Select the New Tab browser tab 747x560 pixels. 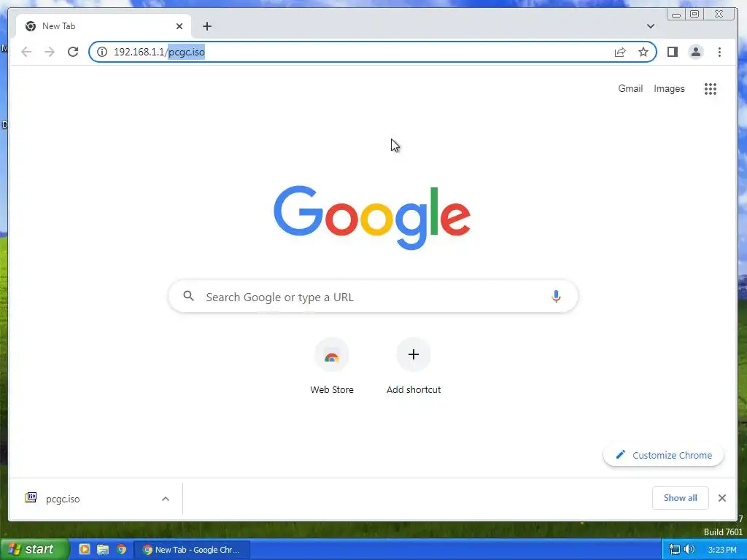click(104, 26)
